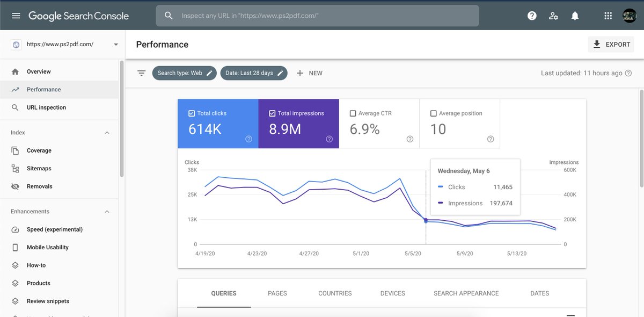Click the Sitemaps icon

[16, 169]
